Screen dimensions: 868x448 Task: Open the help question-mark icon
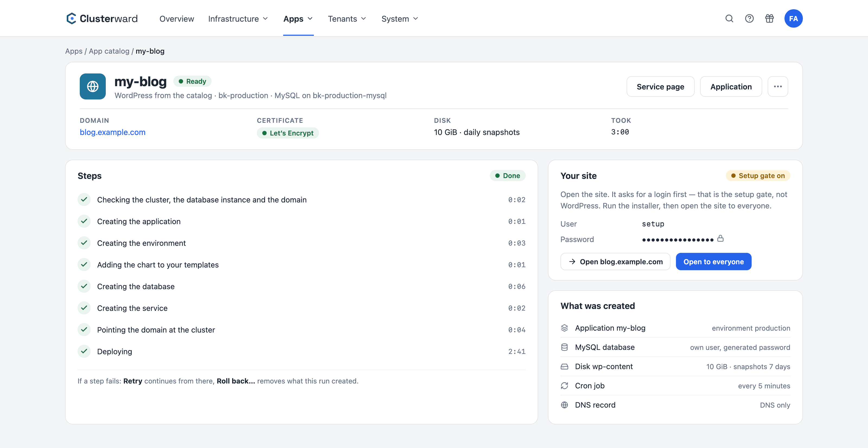click(x=749, y=18)
